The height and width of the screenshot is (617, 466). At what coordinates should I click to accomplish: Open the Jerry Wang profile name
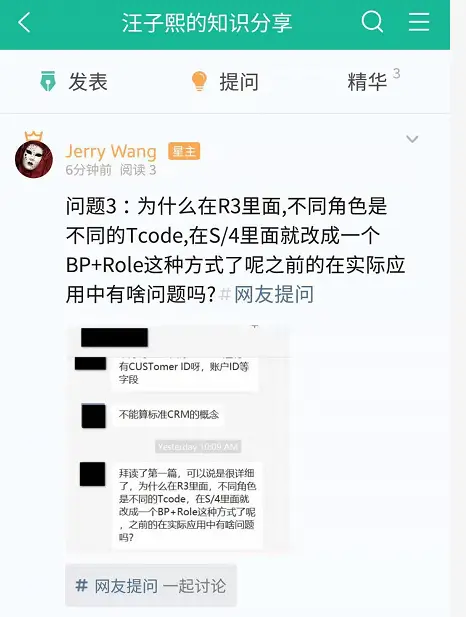(111, 151)
